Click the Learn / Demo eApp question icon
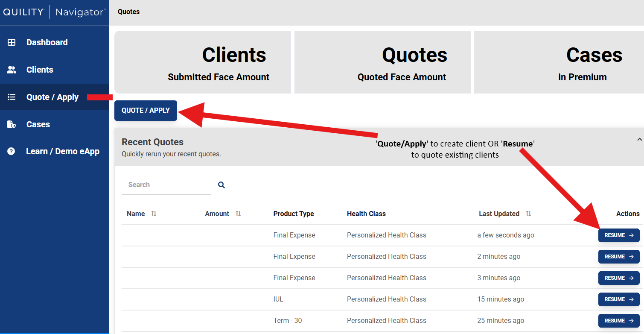The image size is (644, 334). tap(12, 151)
